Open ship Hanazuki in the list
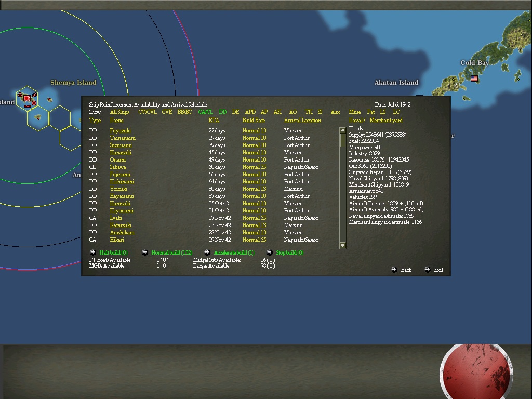 (x=121, y=152)
